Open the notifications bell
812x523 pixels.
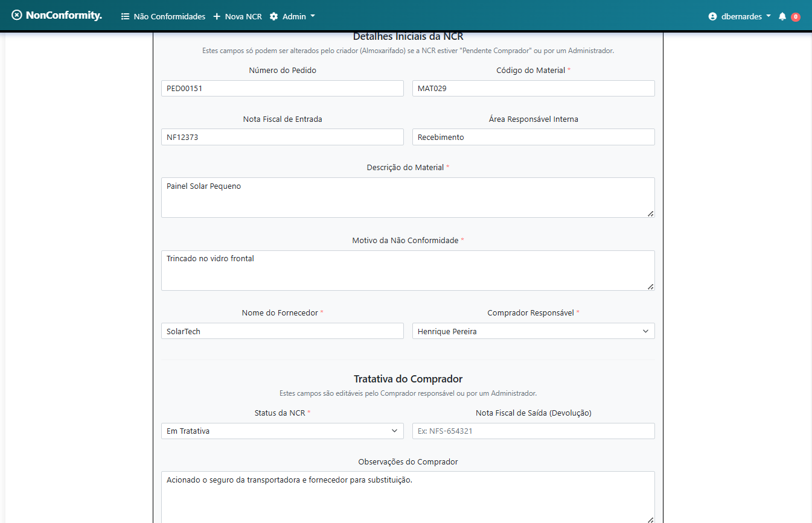pos(782,17)
